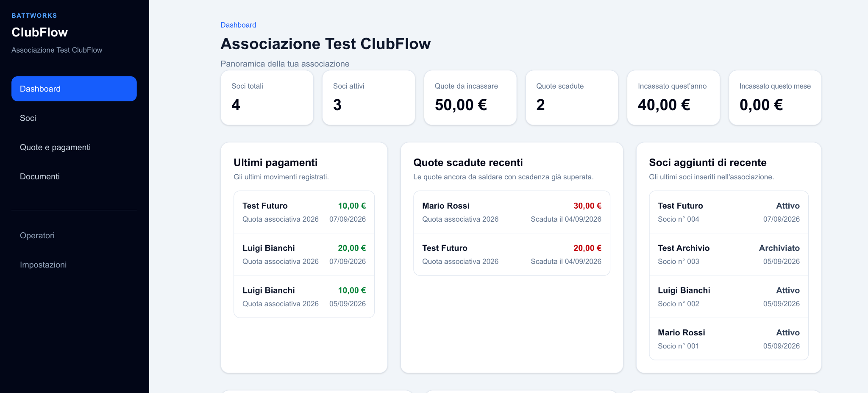Select Test Futuro overdue 20,00 € quota
Viewport: 868px width, 393px height.
click(512, 254)
